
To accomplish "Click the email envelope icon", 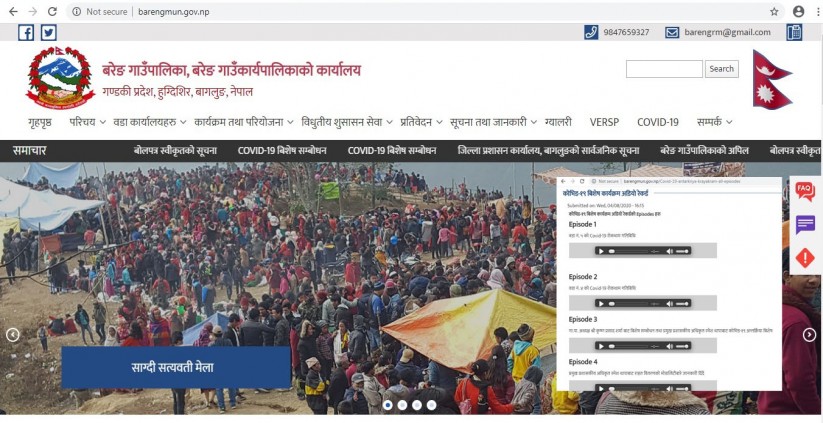I will tap(672, 32).
